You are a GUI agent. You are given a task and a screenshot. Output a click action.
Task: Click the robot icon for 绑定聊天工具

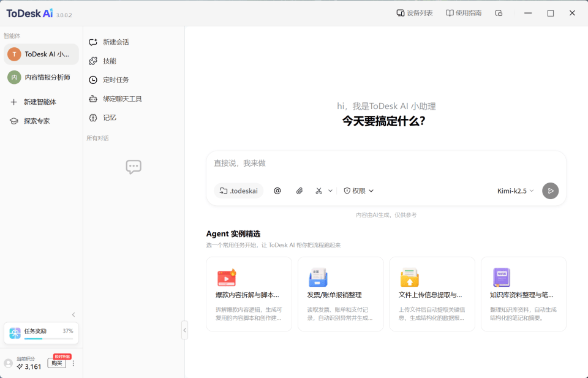tap(93, 99)
